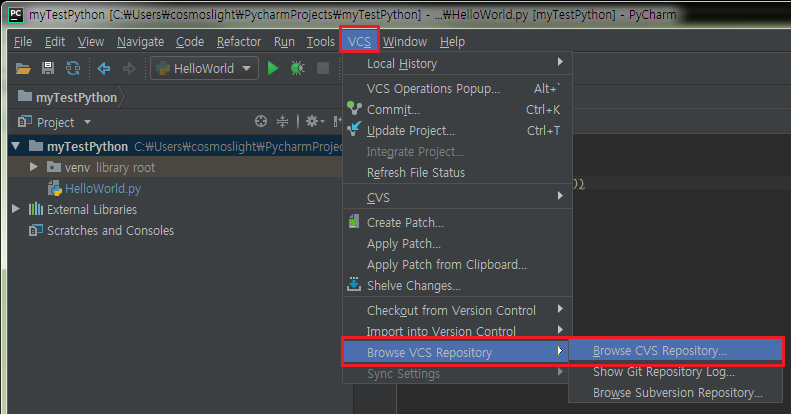Go back with the blue arrow
The height and width of the screenshot is (414, 791).
tap(104, 68)
